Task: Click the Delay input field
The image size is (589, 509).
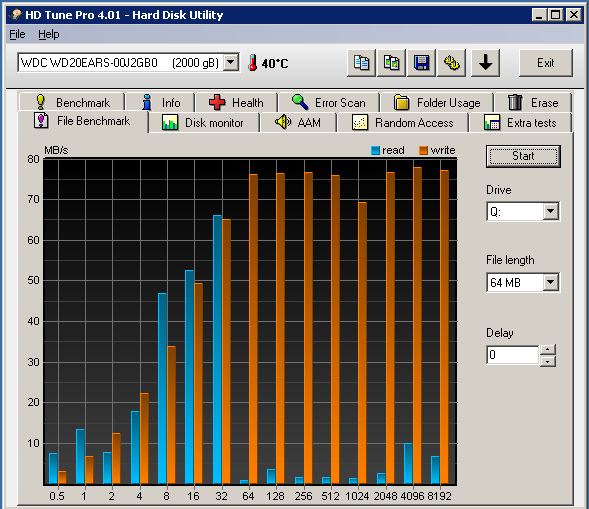Action: tap(513, 355)
